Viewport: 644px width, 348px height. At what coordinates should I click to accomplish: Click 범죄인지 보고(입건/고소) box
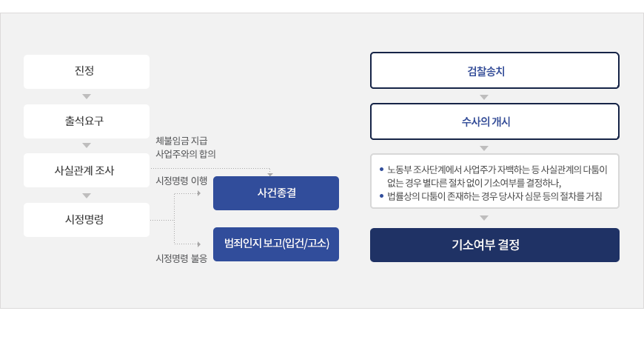[276, 244]
